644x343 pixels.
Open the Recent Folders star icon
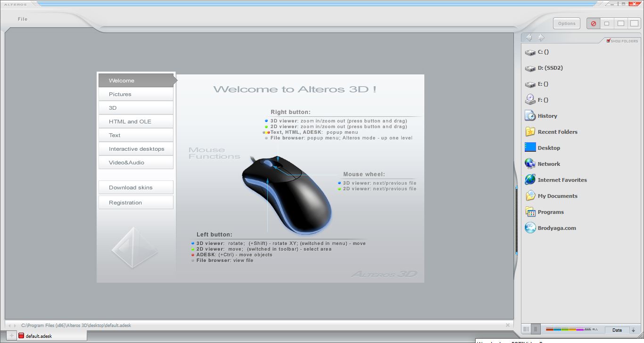click(530, 132)
